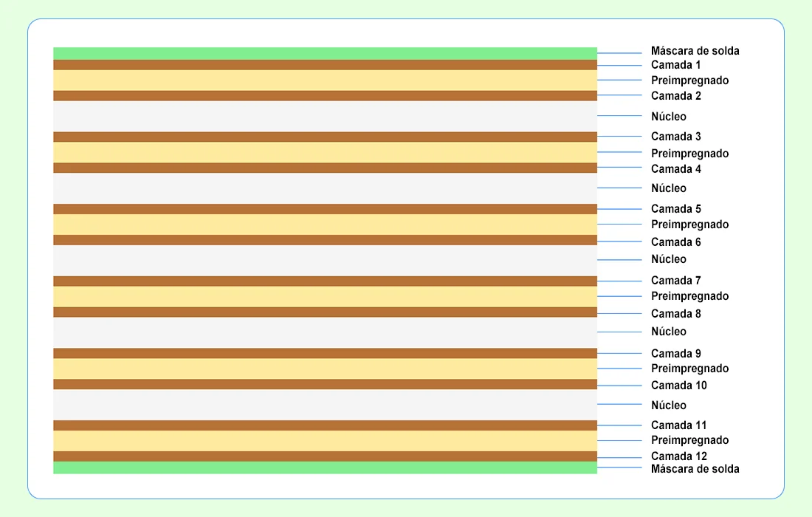Select the "Camada 11" label
Screen dimensions: 812x517
pyautogui.click(x=678, y=425)
